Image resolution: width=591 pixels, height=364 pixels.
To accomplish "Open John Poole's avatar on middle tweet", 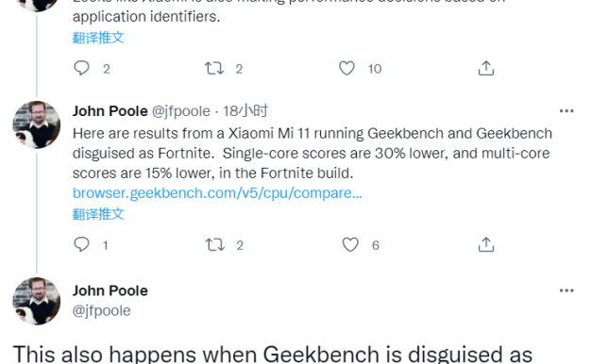I will tap(37, 124).
